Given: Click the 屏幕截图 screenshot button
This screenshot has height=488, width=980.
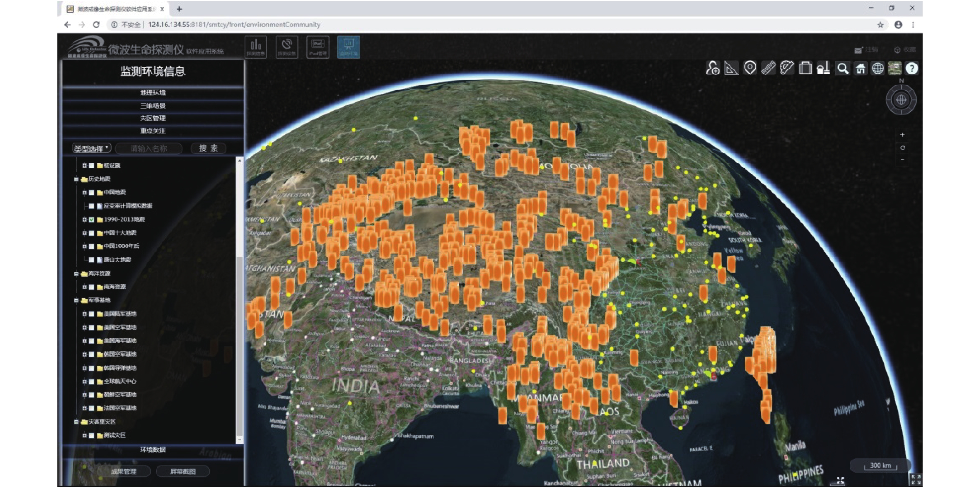Looking at the screenshot, I should coord(182,471).
